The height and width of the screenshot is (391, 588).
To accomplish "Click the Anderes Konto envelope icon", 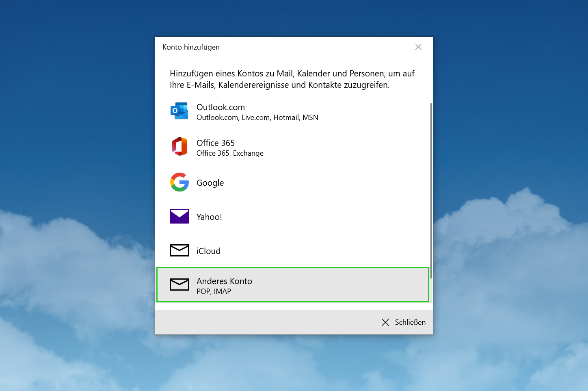I will point(179,285).
